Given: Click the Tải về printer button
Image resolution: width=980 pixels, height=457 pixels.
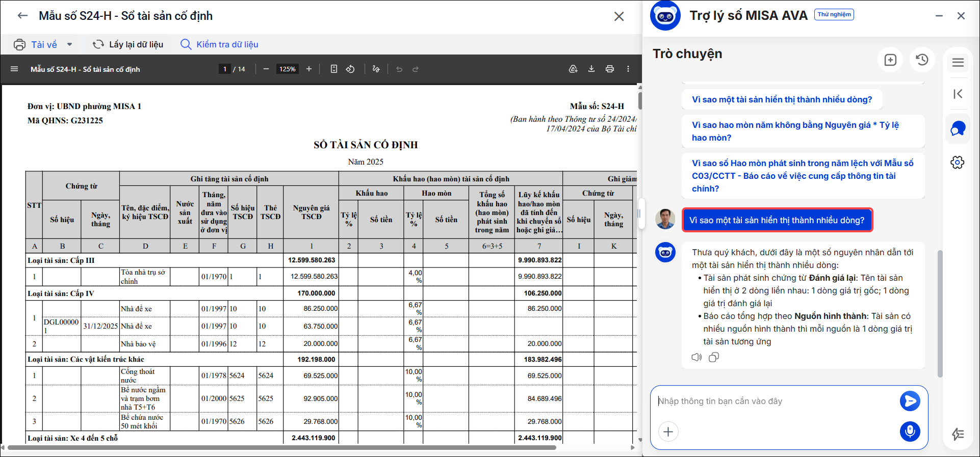Looking at the screenshot, I should (35, 44).
